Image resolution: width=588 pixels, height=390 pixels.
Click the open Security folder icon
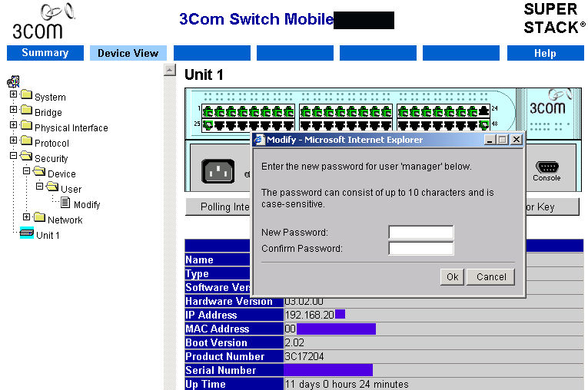click(26, 156)
